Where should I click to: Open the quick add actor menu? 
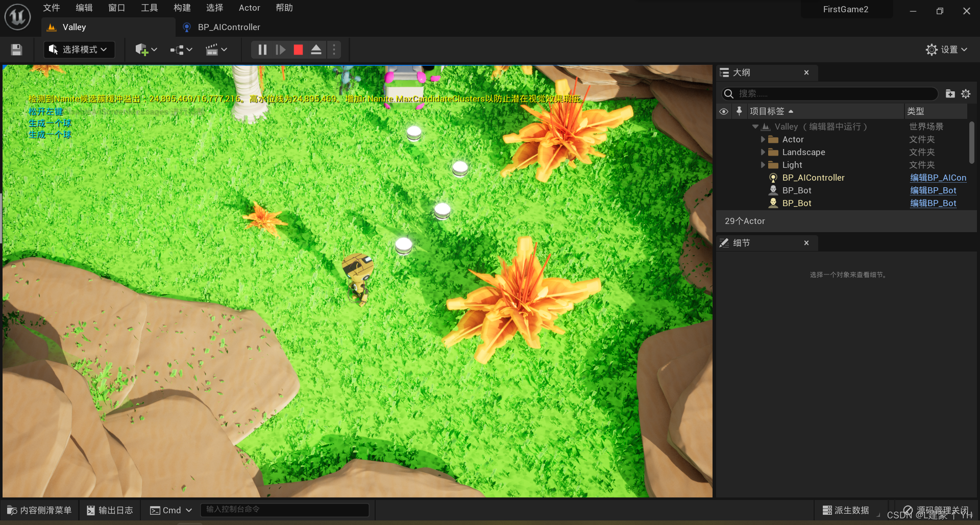click(x=146, y=49)
